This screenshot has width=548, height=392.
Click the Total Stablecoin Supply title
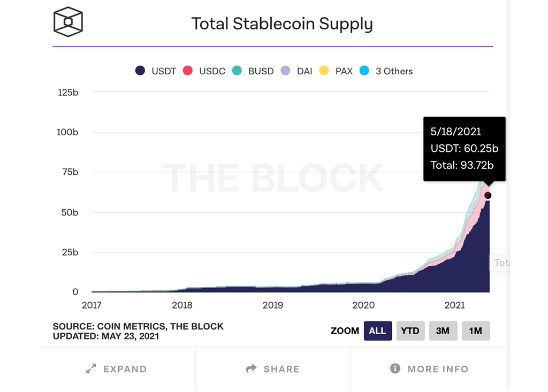282,24
